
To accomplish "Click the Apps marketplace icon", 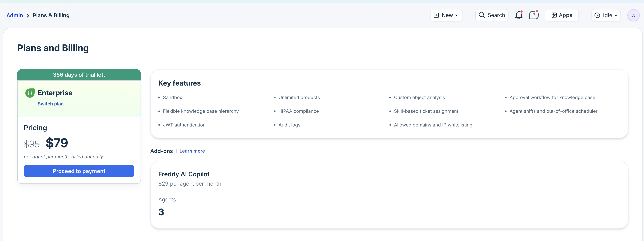I will 554,15.
